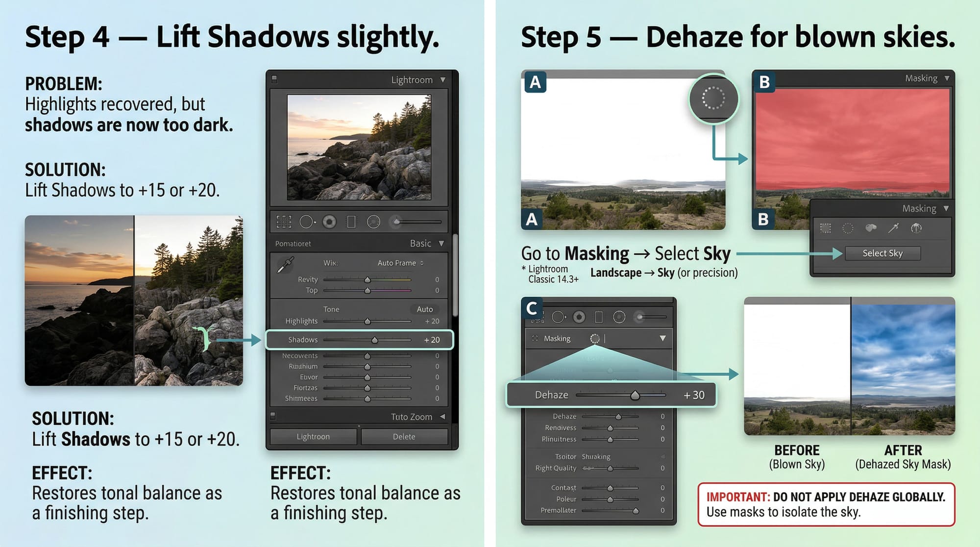Open the Auto Frame dropdown
980x547 pixels.
click(x=400, y=263)
